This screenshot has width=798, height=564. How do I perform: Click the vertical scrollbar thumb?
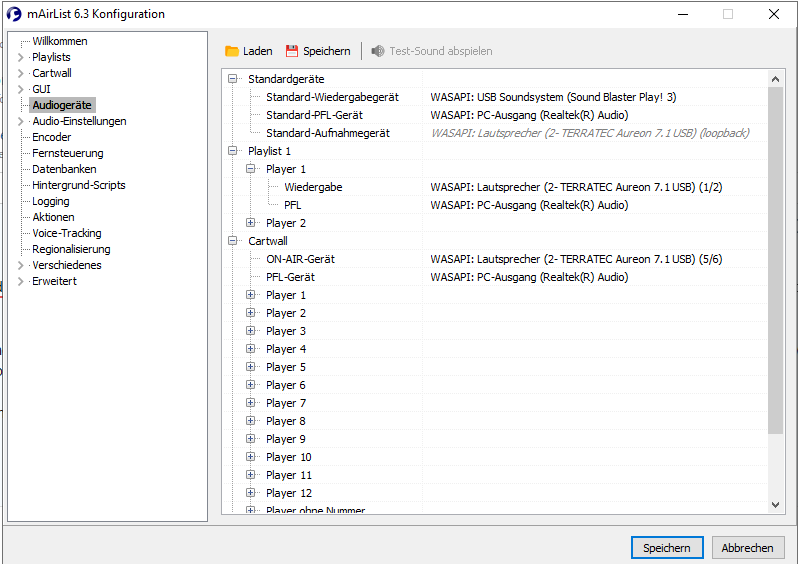click(775, 261)
